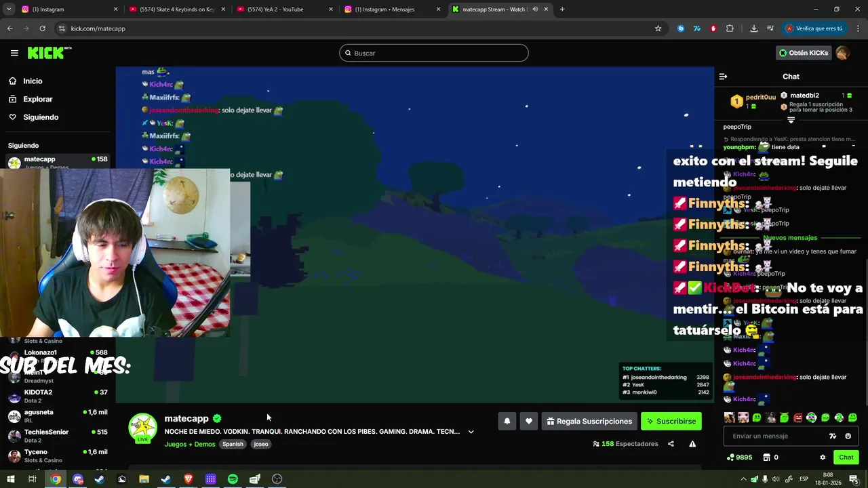868x488 pixels.
Task: Open the Chrome downloads icon
Action: click(x=753, y=28)
